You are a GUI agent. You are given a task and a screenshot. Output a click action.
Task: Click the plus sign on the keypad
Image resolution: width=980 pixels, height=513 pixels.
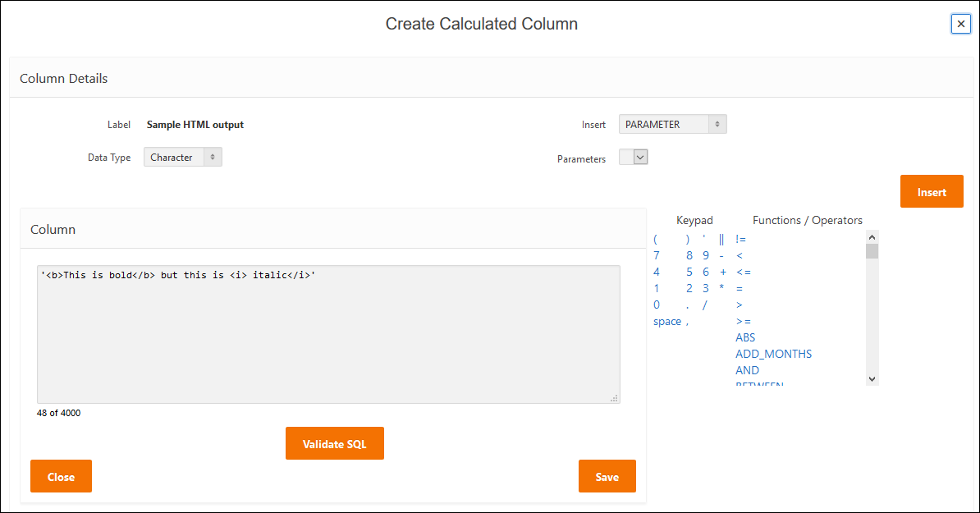pos(723,272)
